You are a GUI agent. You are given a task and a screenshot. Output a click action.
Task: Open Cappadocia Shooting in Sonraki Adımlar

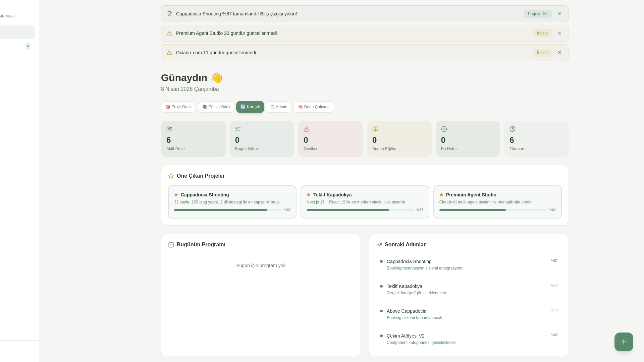[x=469, y=264]
